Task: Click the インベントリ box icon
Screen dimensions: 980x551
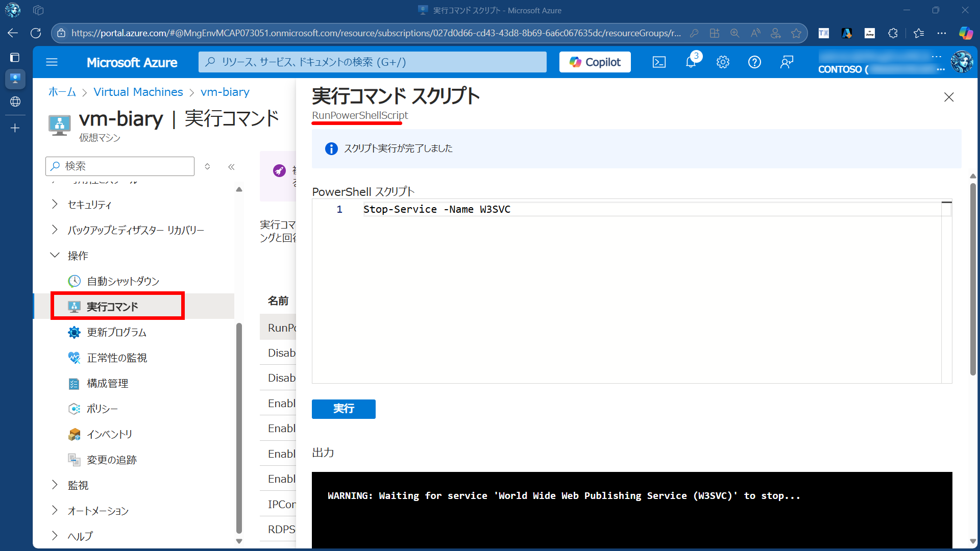Action: click(75, 434)
